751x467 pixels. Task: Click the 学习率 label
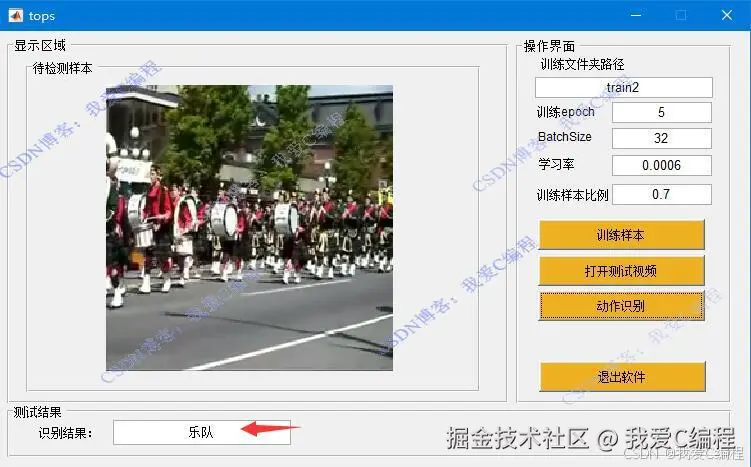click(x=556, y=164)
